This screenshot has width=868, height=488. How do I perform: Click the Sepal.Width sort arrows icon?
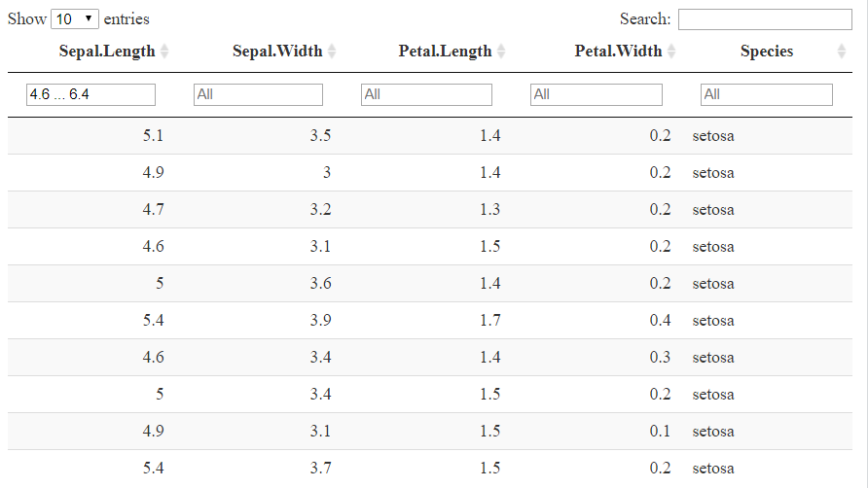332,52
